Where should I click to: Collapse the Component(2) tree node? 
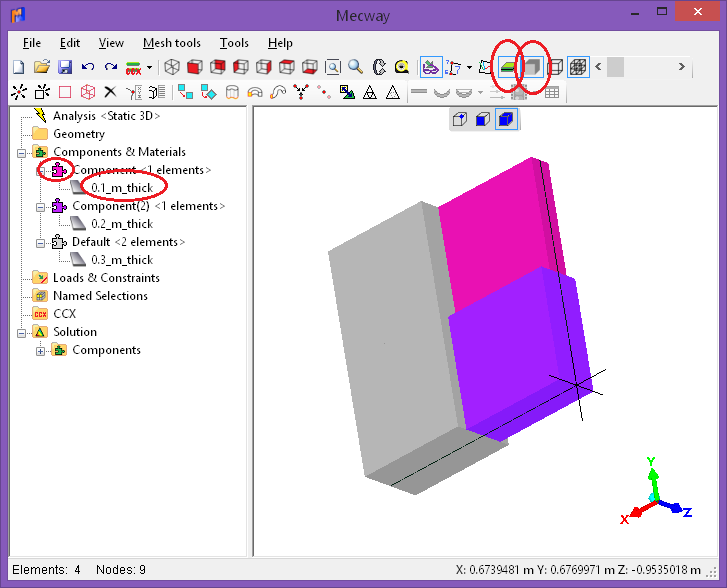coord(40,207)
